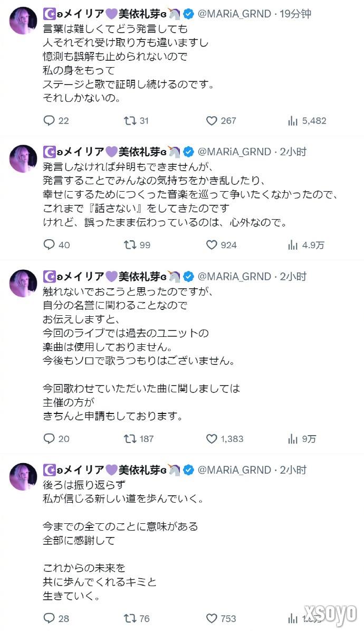This screenshot has height=631, width=364.
Task: Click the verified badge on the first tweet
Action: click(x=188, y=14)
